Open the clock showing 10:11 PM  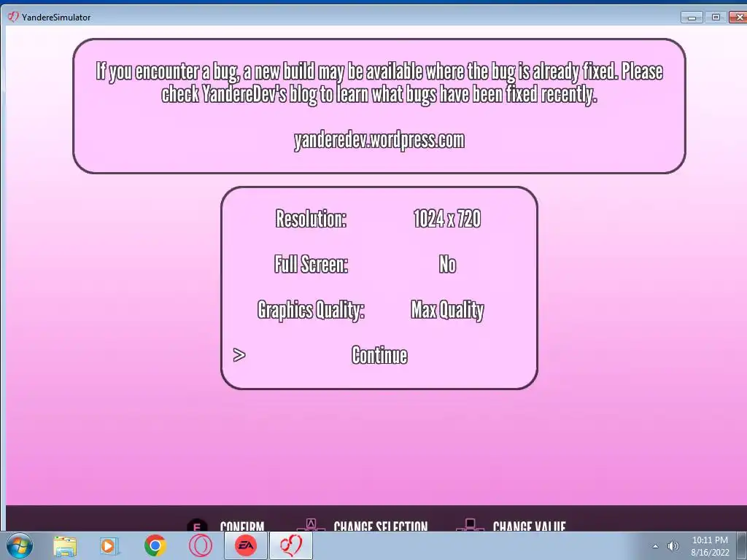coord(710,546)
